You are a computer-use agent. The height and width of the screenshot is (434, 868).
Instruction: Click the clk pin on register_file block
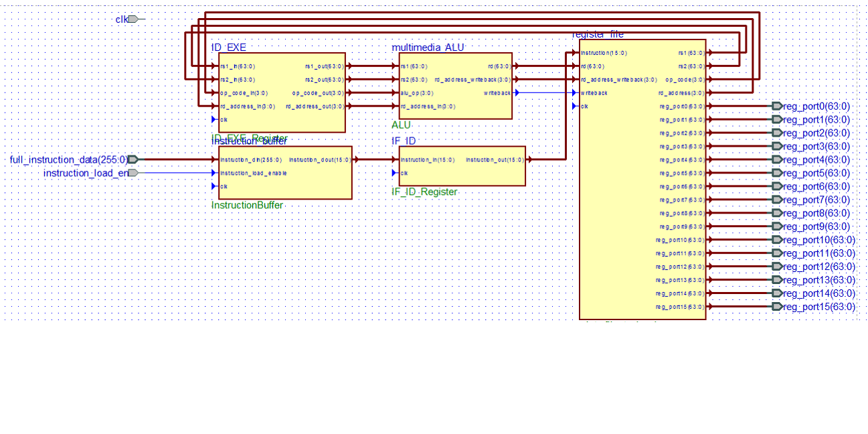coord(584,106)
